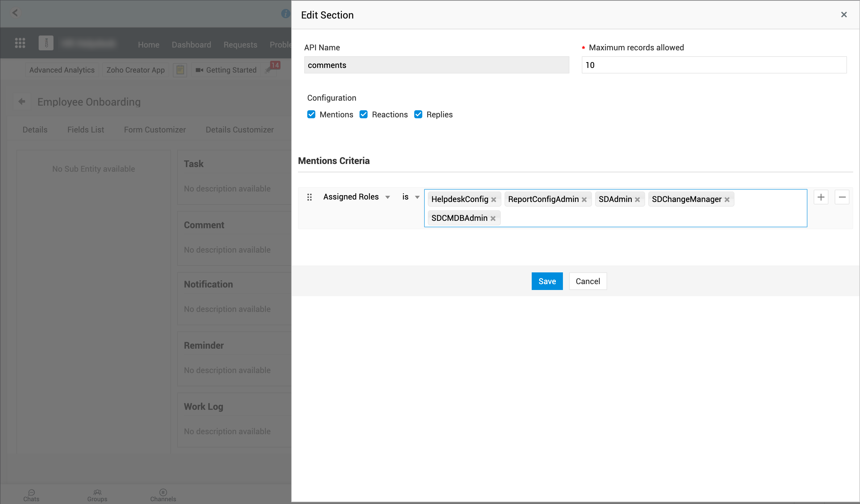
Task: Uncheck the Mentions checkbox
Action: [311, 115]
